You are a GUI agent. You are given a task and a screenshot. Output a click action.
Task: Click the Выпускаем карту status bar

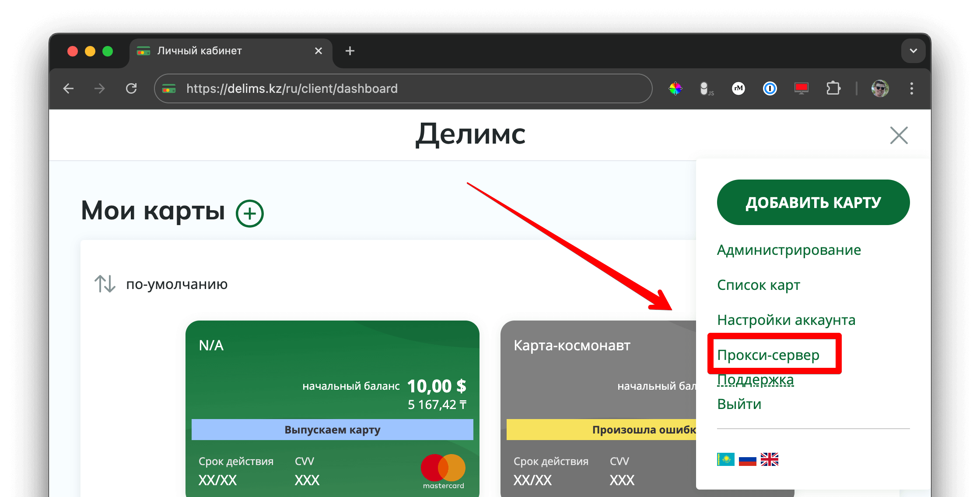[332, 430]
